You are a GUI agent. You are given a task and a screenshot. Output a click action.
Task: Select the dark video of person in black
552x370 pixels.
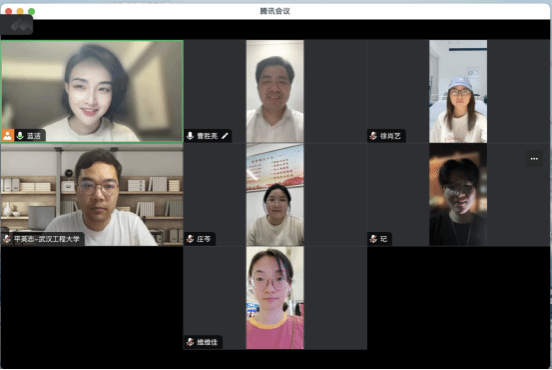pyautogui.click(x=458, y=194)
